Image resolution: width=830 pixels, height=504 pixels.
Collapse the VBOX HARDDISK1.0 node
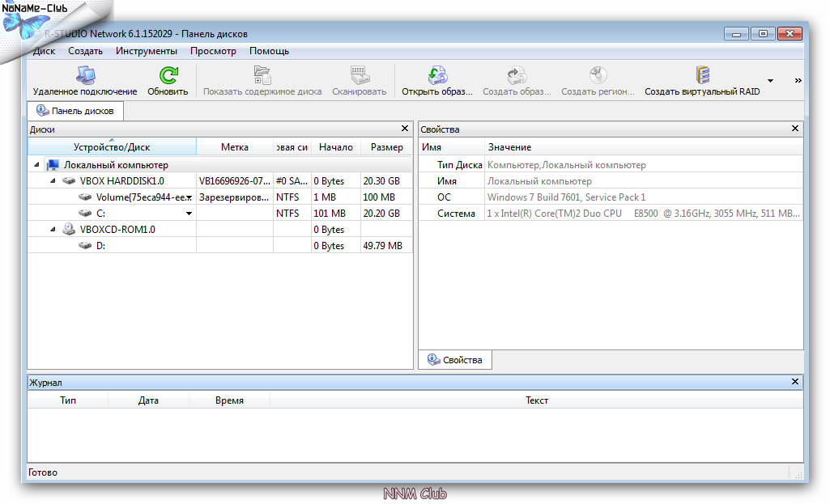click(x=53, y=181)
